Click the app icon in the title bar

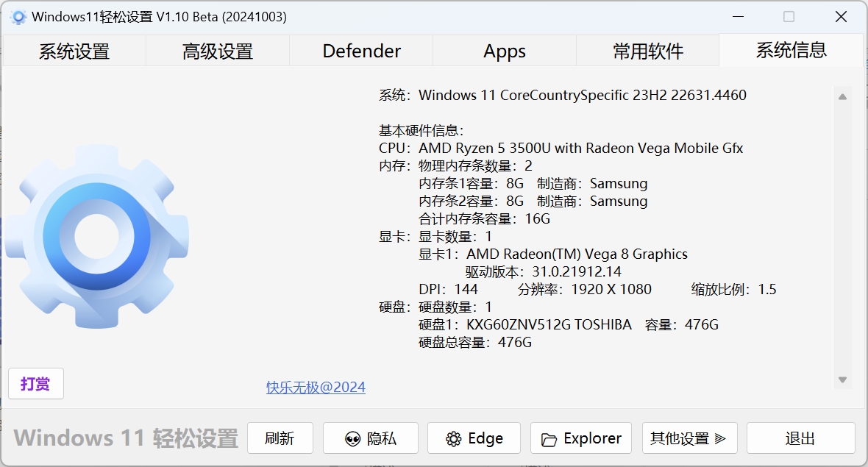click(x=18, y=16)
